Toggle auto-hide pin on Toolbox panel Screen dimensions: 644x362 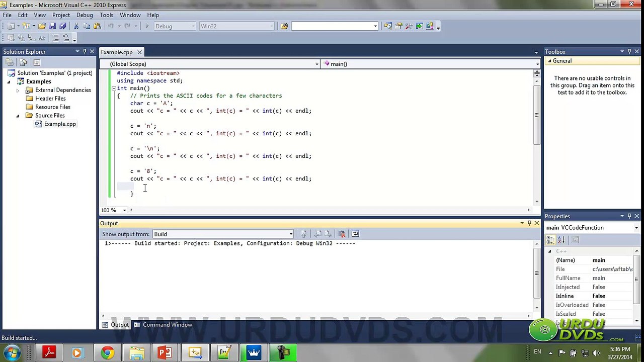pyautogui.click(x=629, y=52)
